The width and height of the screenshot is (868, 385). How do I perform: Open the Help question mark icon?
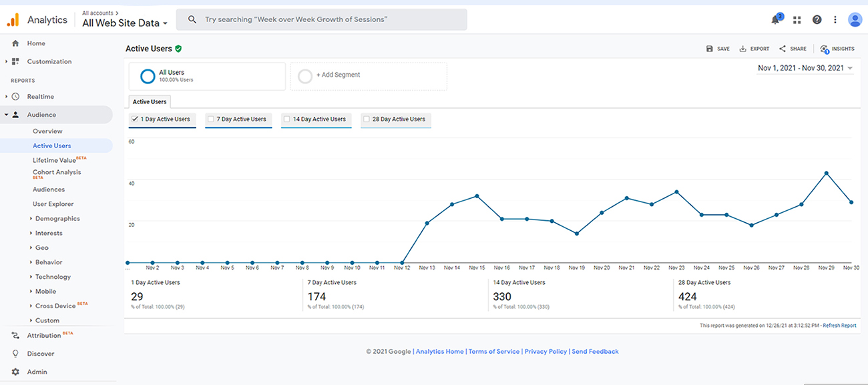click(817, 20)
